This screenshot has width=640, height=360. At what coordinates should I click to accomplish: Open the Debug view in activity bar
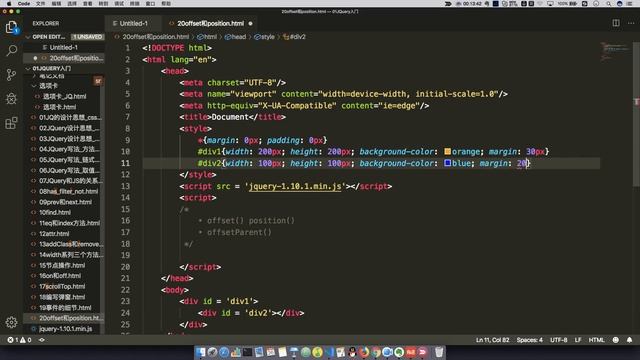pyautogui.click(x=11, y=98)
